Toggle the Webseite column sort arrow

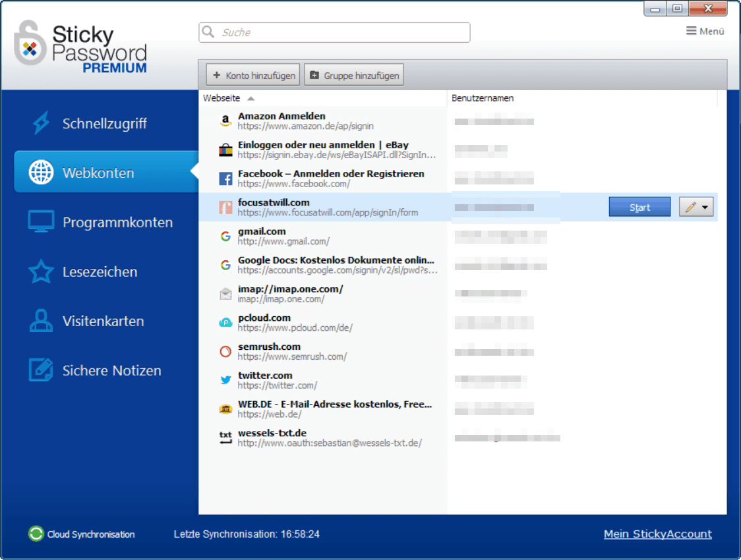[x=251, y=98]
